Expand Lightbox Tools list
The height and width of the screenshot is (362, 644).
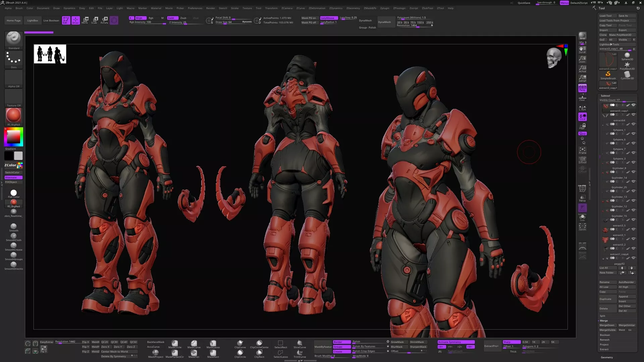pos(609,44)
